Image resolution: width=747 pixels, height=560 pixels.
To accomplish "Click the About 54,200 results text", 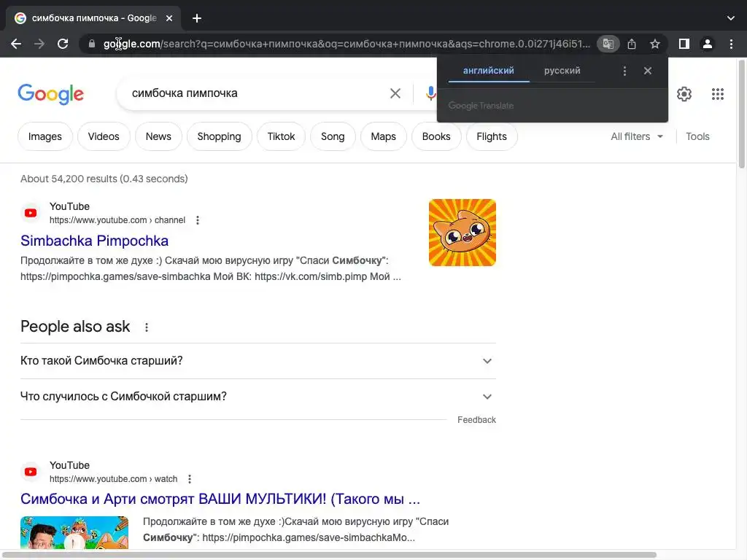I will (x=104, y=179).
